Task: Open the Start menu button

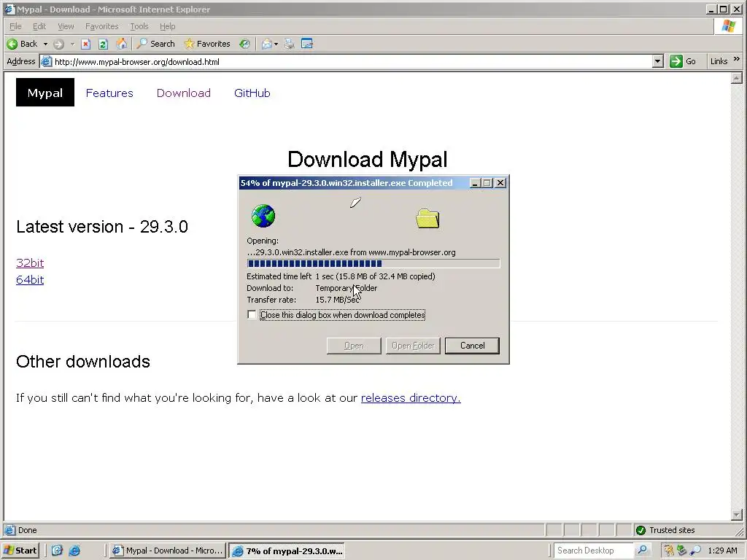Action: [20, 551]
